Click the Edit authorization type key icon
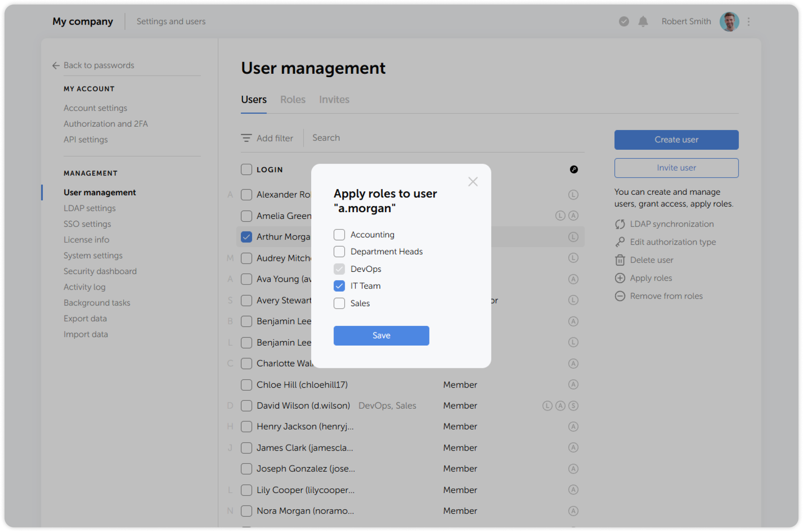 [x=620, y=242]
